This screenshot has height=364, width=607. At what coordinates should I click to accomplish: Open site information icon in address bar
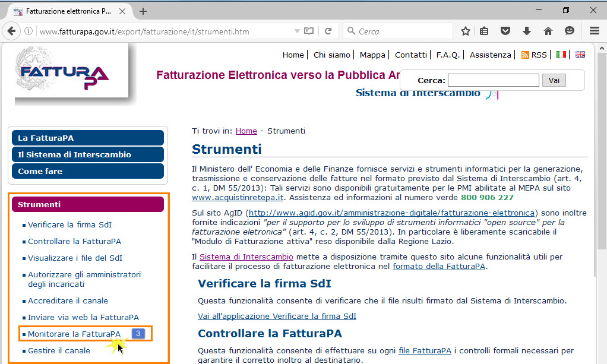click(x=29, y=31)
